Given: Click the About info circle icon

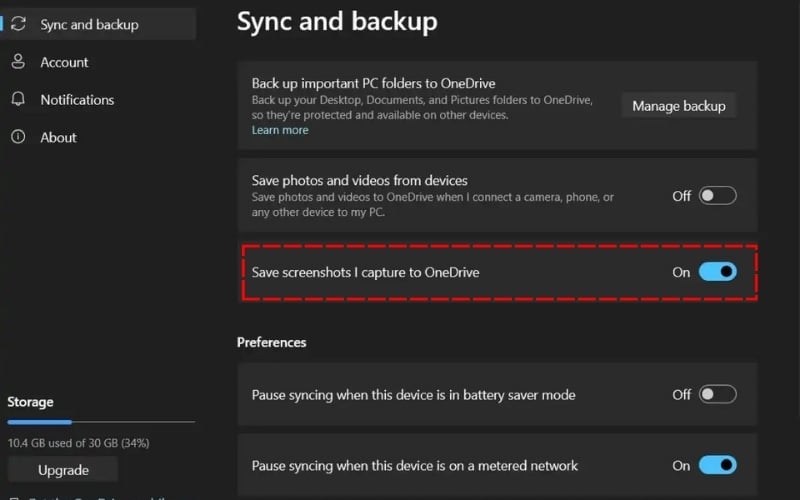Looking at the screenshot, I should point(18,137).
